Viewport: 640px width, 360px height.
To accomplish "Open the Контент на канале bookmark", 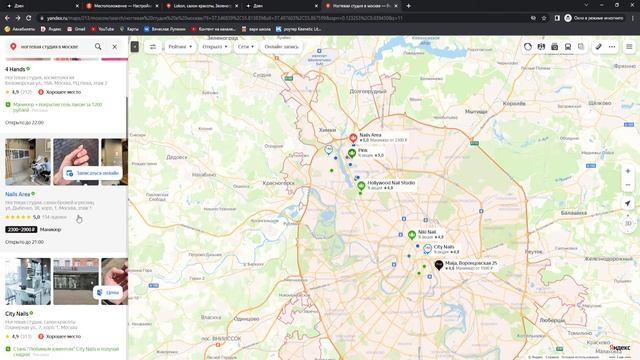I will [213, 29].
